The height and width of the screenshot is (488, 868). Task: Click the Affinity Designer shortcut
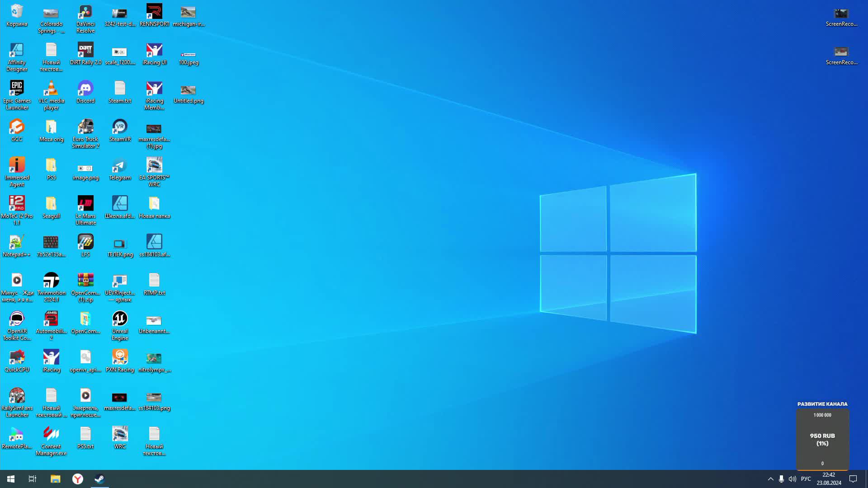[17, 57]
